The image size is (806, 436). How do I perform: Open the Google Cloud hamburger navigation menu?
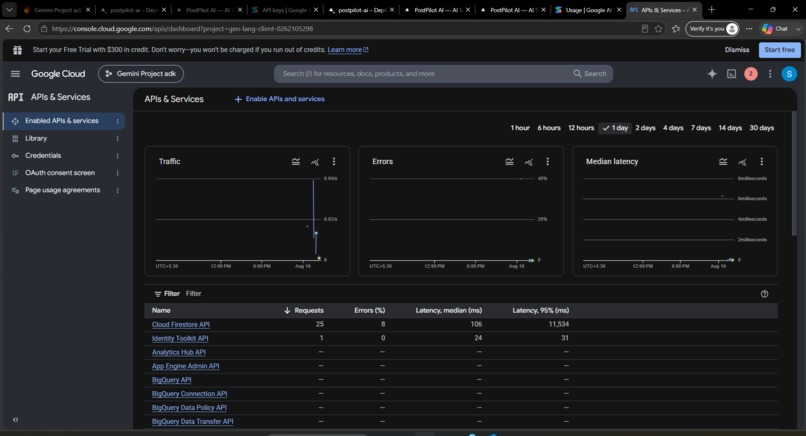(15, 74)
